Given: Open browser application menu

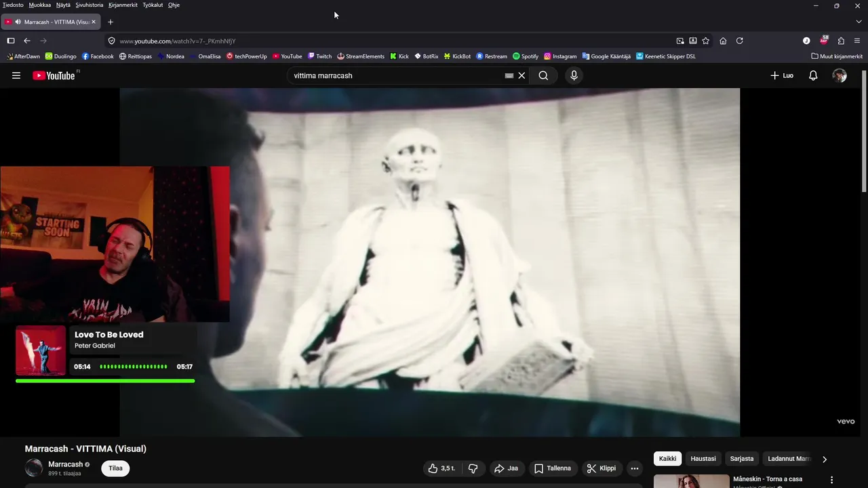Looking at the screenshot, I should 857,41.
